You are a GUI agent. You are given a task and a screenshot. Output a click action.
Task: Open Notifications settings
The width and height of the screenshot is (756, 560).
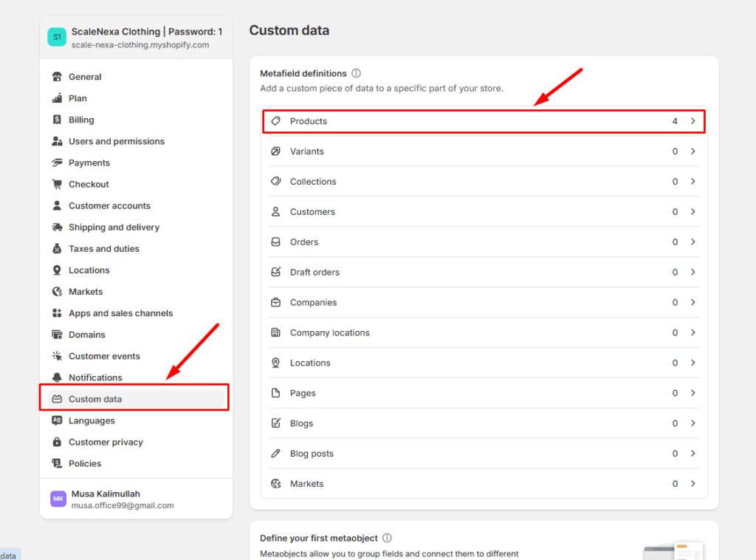coord(136,378)
